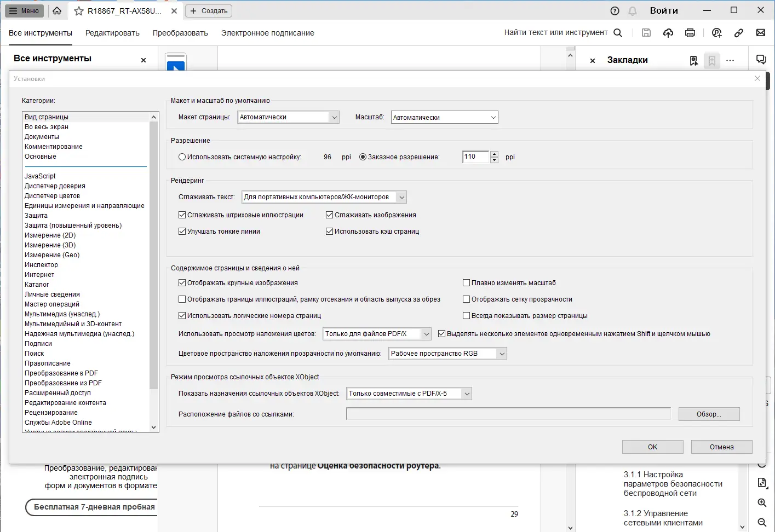The width and height of the screenshot is (775, 532).
Task: Open просмотр наложения цветов dropdown
Action: (x=377, y=334)
